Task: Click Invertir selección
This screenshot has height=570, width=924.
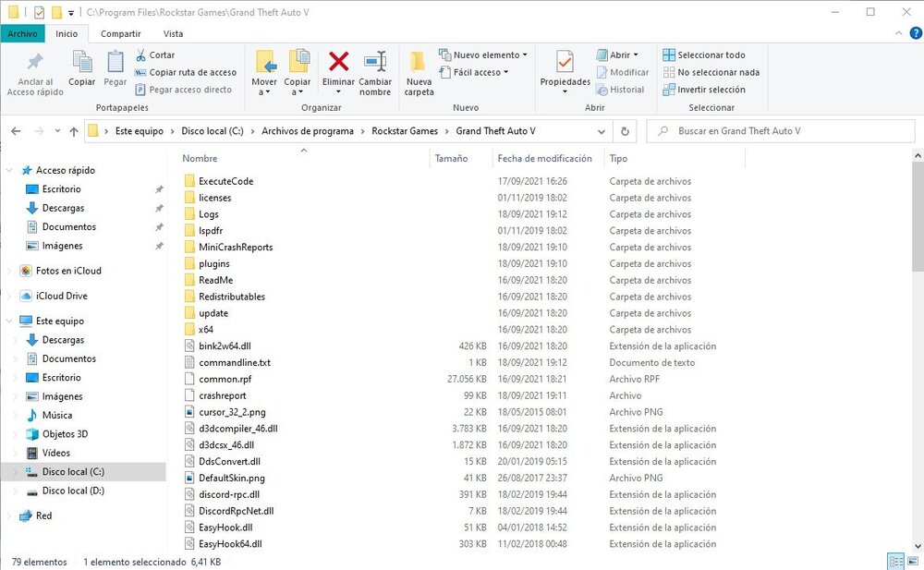Action: coord(709,90)
